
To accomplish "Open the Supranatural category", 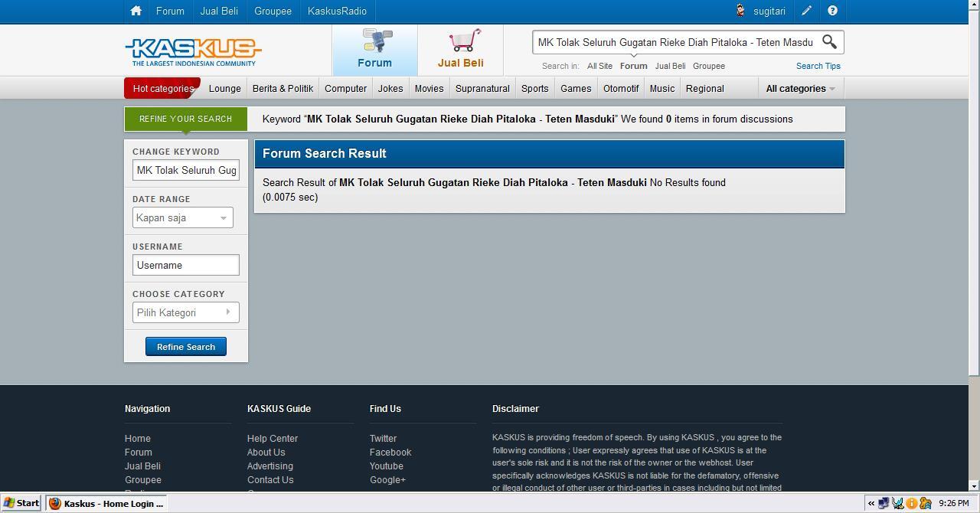I will coord(482,88).
